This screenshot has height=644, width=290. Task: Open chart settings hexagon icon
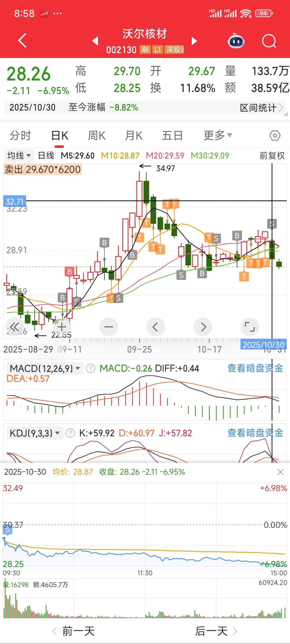point(275,136)
